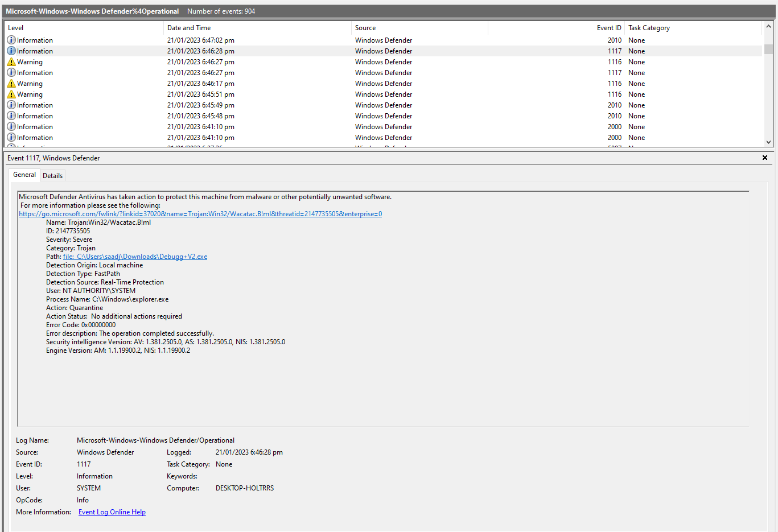Click the Logged value '21/01/2023 6:46:28 pm'
The width and height of the screenshot is (778, 532).
(x=249, y=452)
